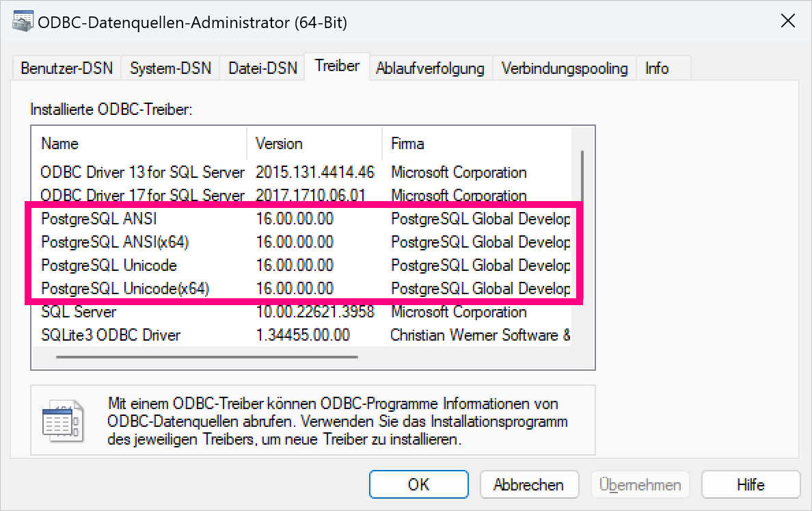Click the vertical scrollbar of driver list
The image size is (812, 511).
point(582,175)
